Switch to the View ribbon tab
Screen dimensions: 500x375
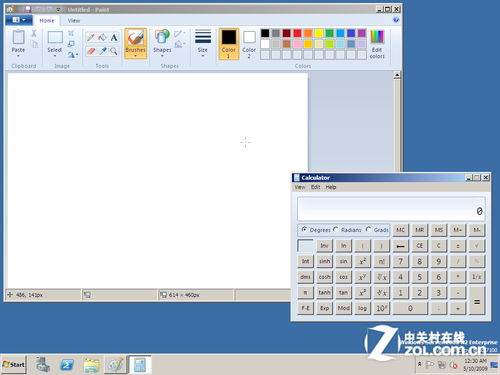click(x=74, y=21)
